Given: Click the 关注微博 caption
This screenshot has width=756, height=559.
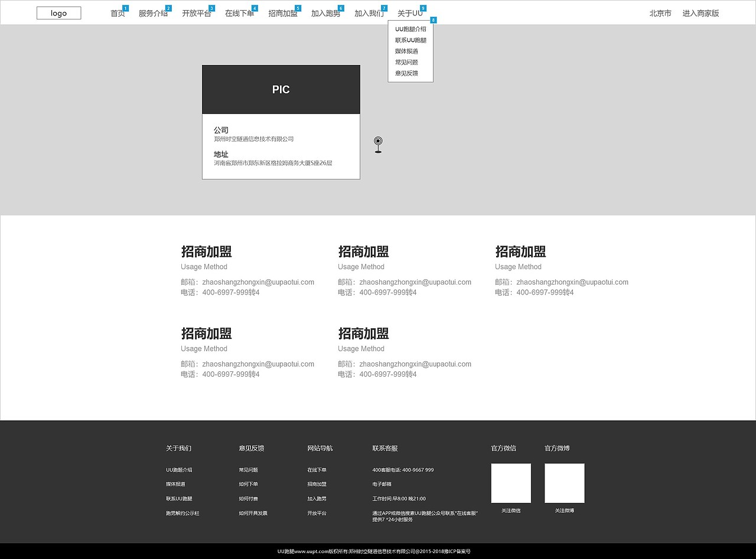Looking at the screenshot, I should pyautogui.click(x=564, y=510).
